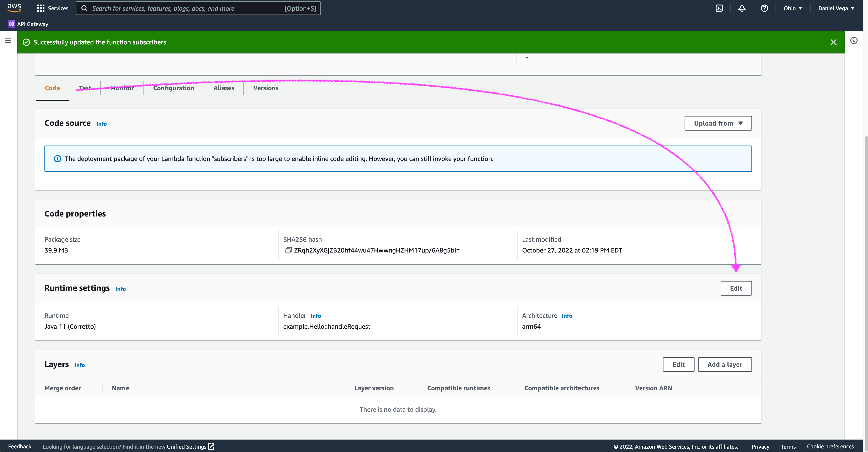Expand the Upload from dropdown
This screenshot has height=452, width=868.
718,123
